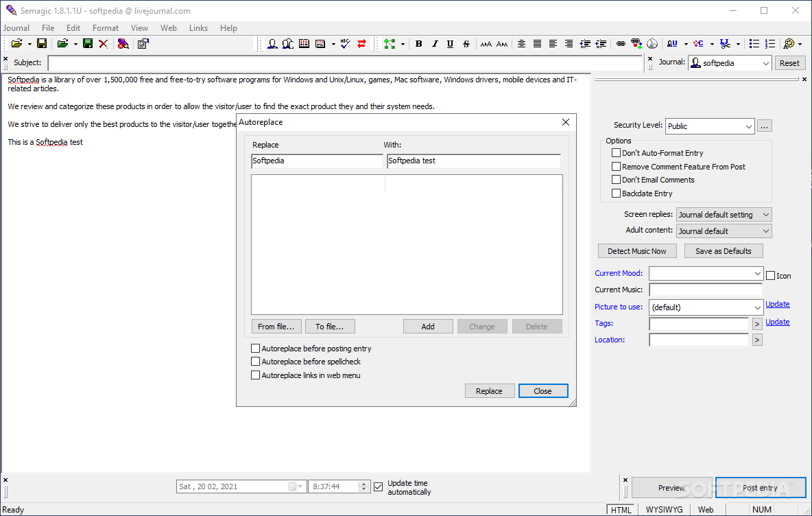Open the calendar/history icon

click(304, 44)
